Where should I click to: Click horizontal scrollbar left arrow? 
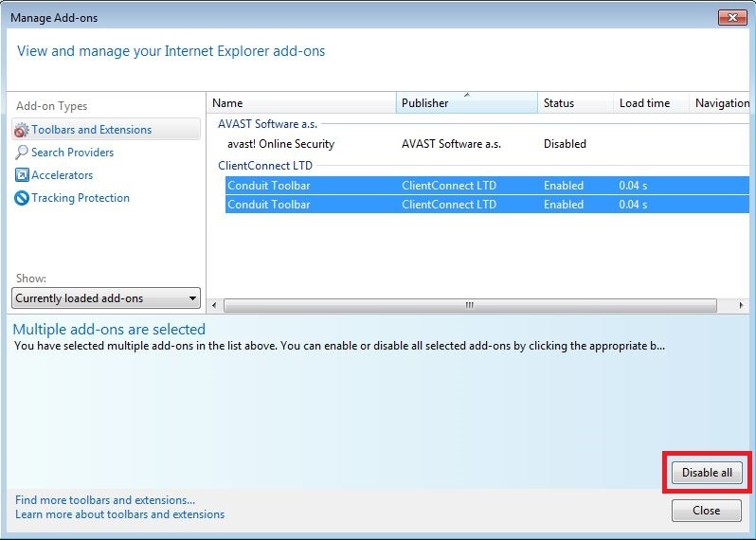point(214,305)
